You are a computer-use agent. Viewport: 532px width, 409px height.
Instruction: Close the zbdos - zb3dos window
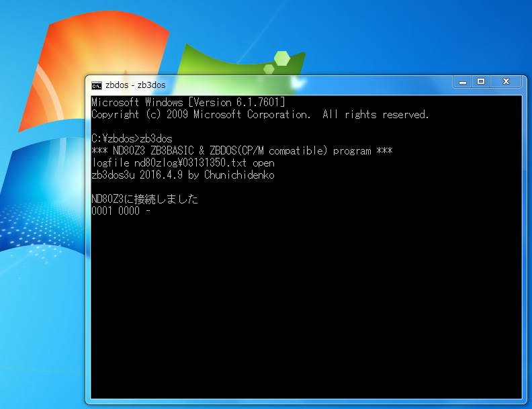[506, 82]
